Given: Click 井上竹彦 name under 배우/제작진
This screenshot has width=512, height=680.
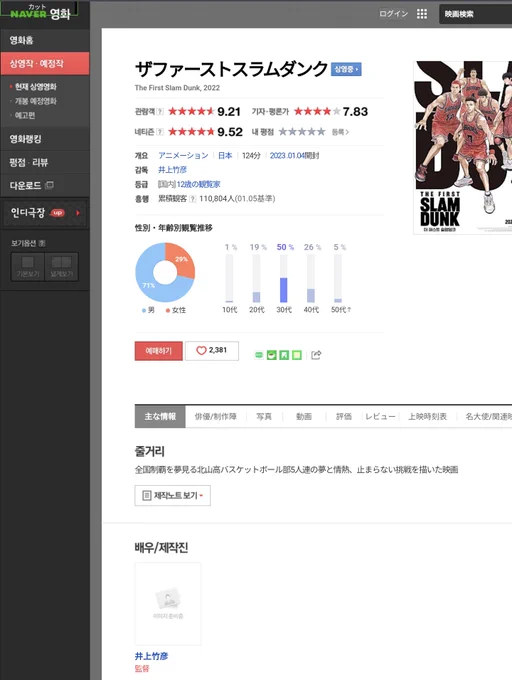Looking at the screenshot, I should 151,656.
